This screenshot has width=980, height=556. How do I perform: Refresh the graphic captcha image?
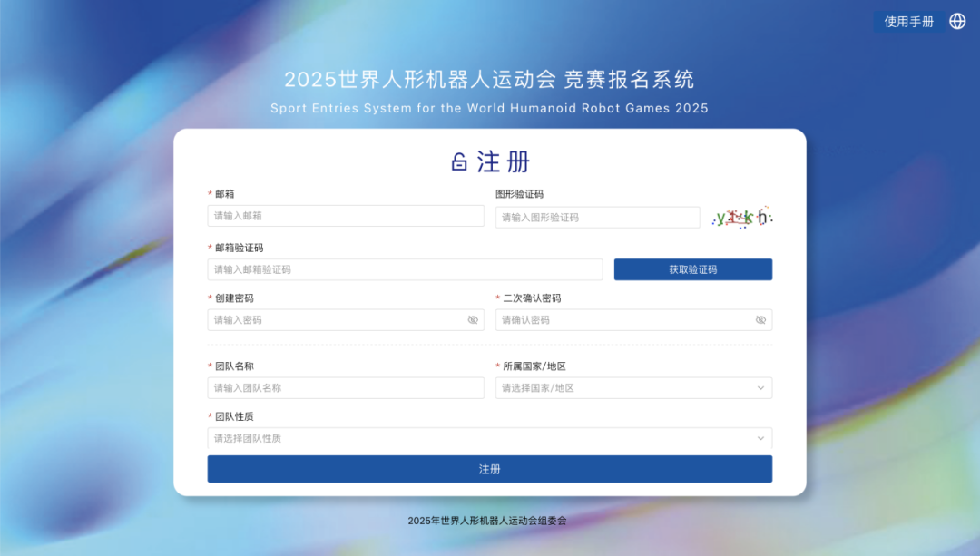[742, 218]
